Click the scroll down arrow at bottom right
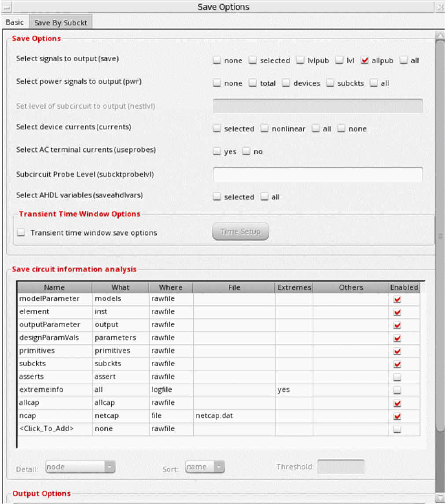 click(x=439, y=498)
